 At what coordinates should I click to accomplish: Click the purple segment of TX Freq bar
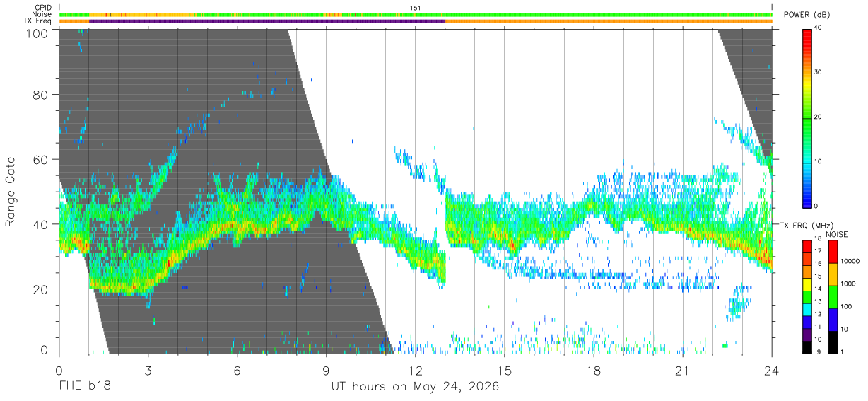(x=267, y=21)
